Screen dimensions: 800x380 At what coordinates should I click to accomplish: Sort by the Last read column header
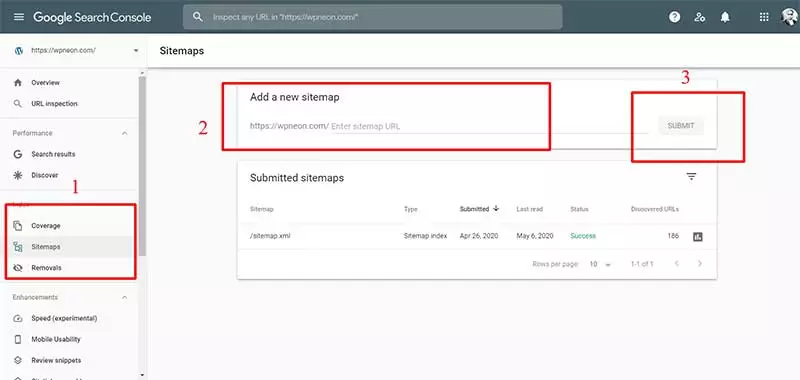tap(529, 209)
